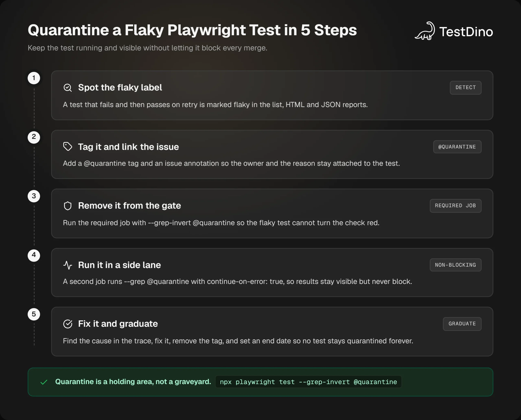The image size is (521, 420).
Task: Click the heading Fix it and graduate
Action: point(118,324)
